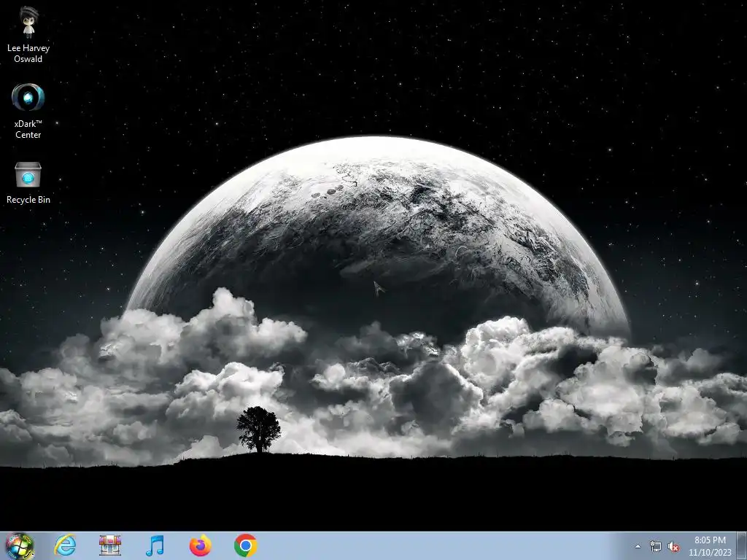
Task: Launch Internet Explorer from the taskbar
Action: click(x=65, y=545)
